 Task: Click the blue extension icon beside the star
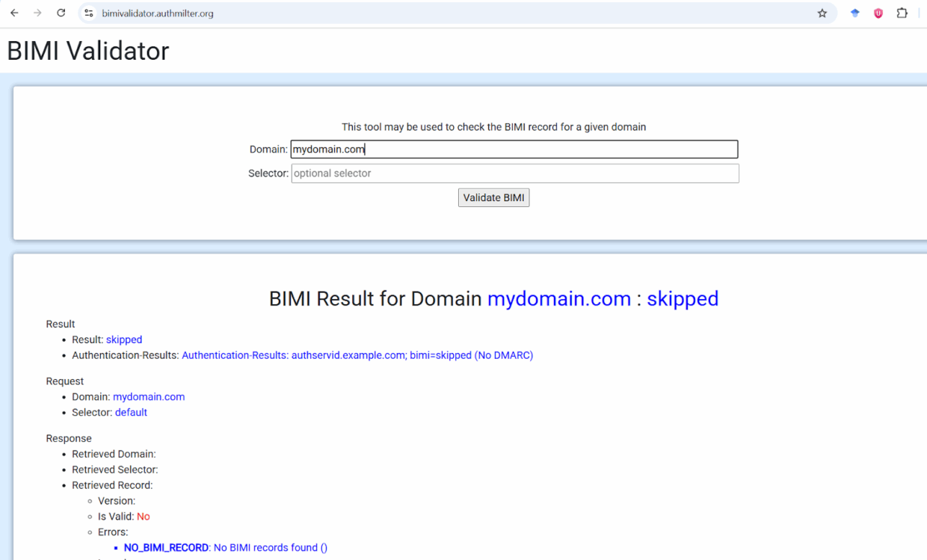point(854,13)
